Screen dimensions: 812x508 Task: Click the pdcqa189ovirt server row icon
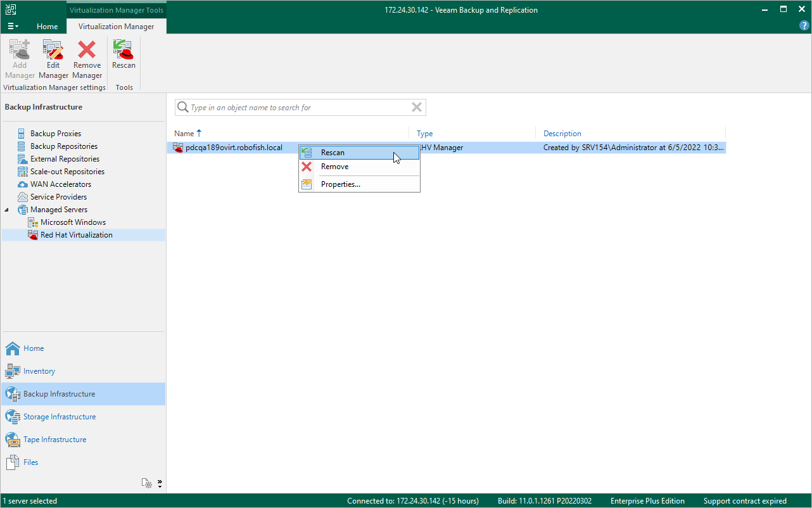tap(178, 148)
